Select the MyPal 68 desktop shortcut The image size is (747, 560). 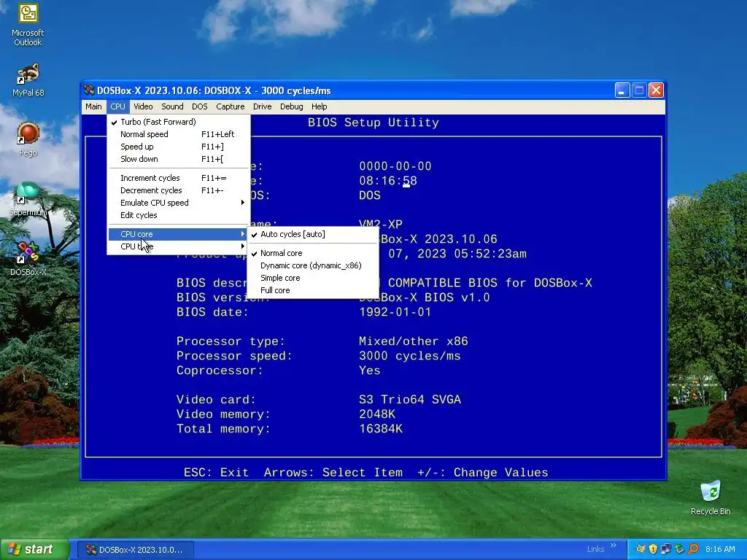(x=28, y=79)
